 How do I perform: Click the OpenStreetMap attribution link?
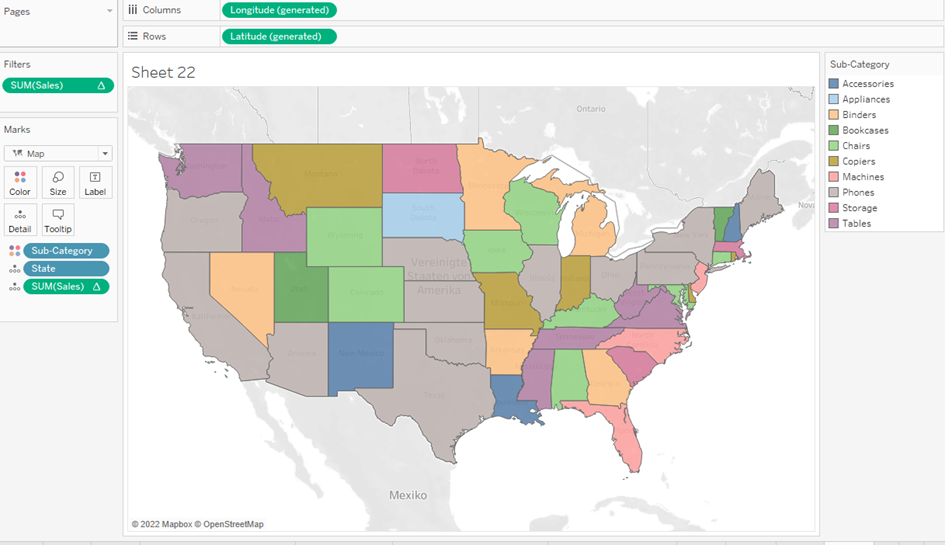point(233,524)
